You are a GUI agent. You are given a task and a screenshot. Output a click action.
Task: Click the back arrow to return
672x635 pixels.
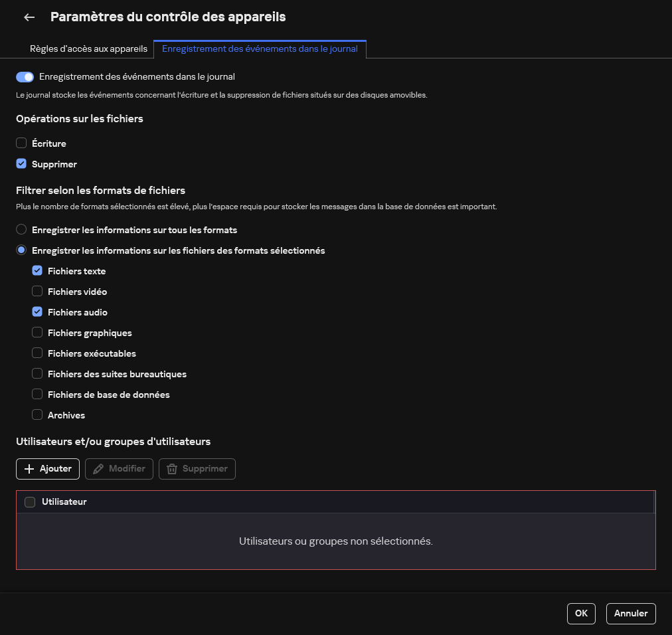29,17
